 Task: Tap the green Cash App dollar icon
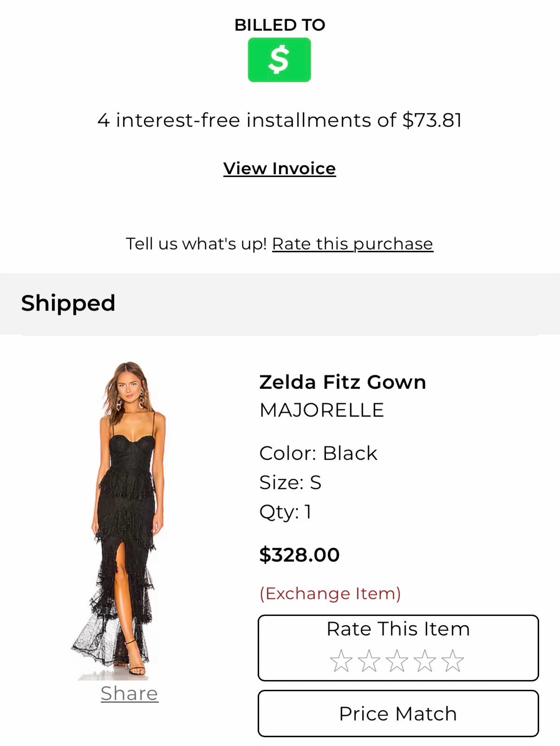coord(279,60)
